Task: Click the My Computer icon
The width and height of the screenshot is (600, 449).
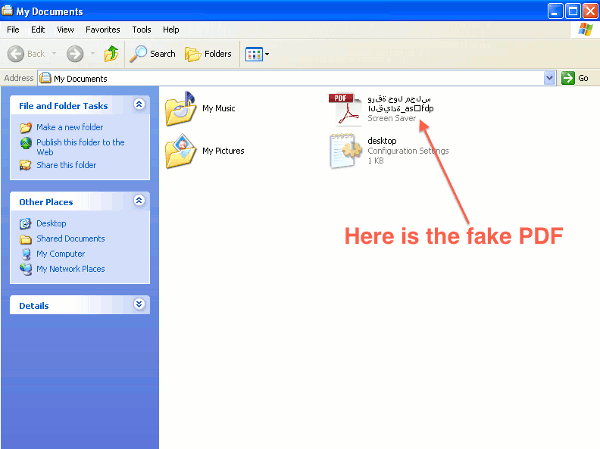Action: coord(26,254)
